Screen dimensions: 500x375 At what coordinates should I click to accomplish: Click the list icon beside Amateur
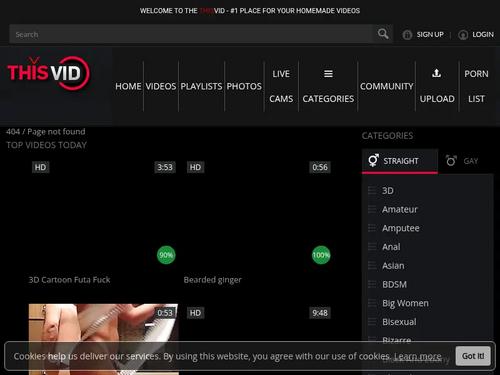point(372,209)
